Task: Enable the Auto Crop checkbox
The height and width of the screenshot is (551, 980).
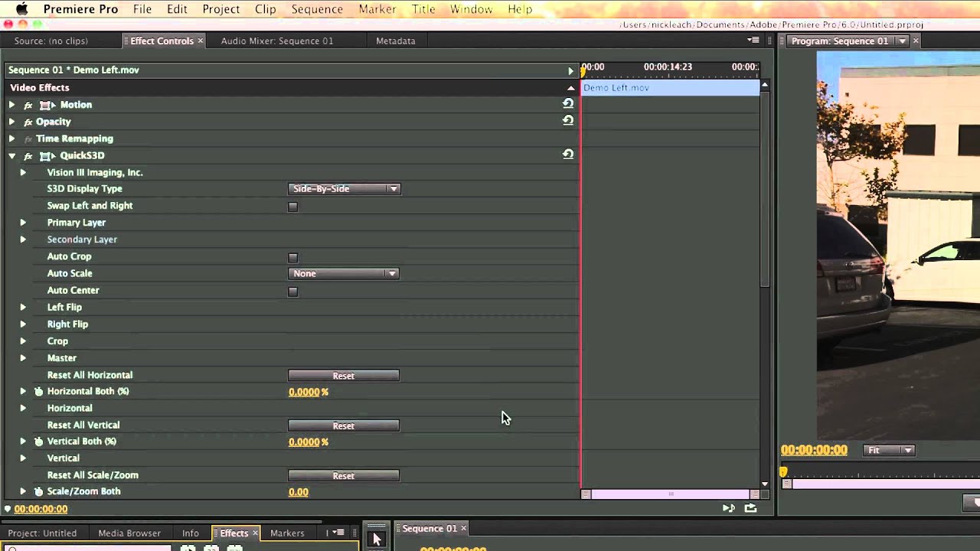Action: [292, 258]
